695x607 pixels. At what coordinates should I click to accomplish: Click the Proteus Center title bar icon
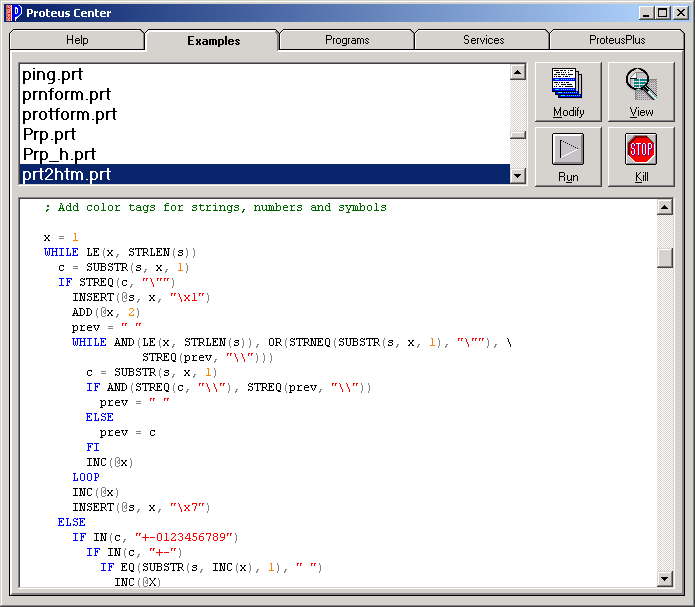tap(13, 12)
